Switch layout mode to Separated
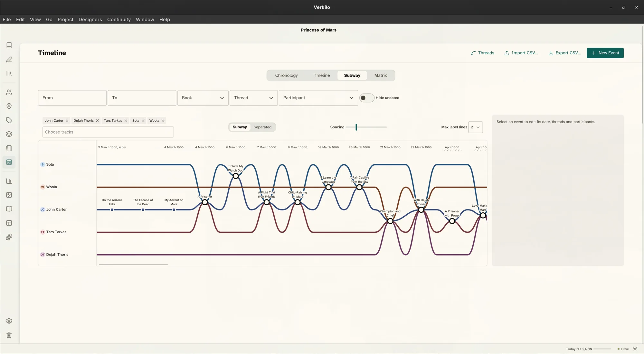The width and height of the screenshot is (644, 354). pyautogui.click(x=262, y=127)
